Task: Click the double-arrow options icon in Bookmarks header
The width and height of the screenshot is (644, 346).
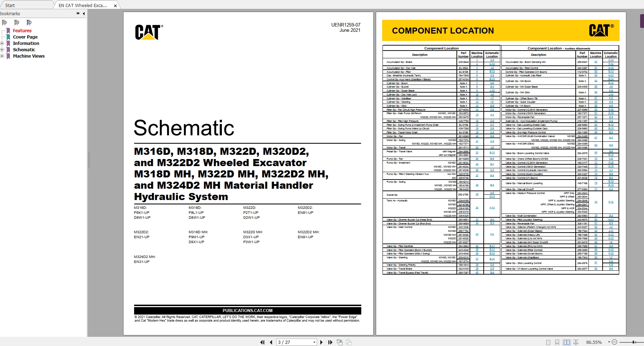Action: (x=78, y=13)
